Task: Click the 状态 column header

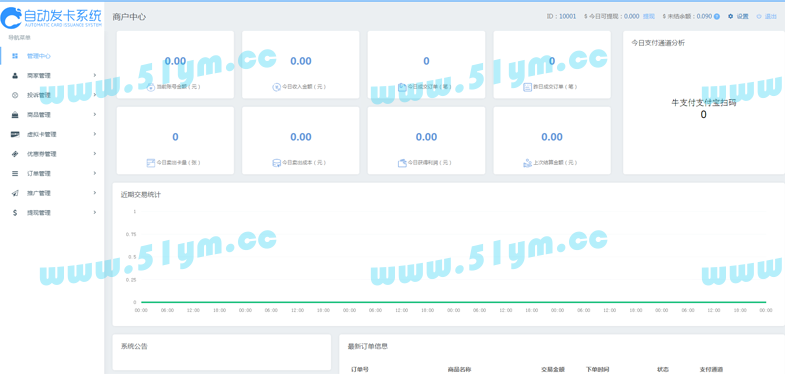Action: [663, 369]
